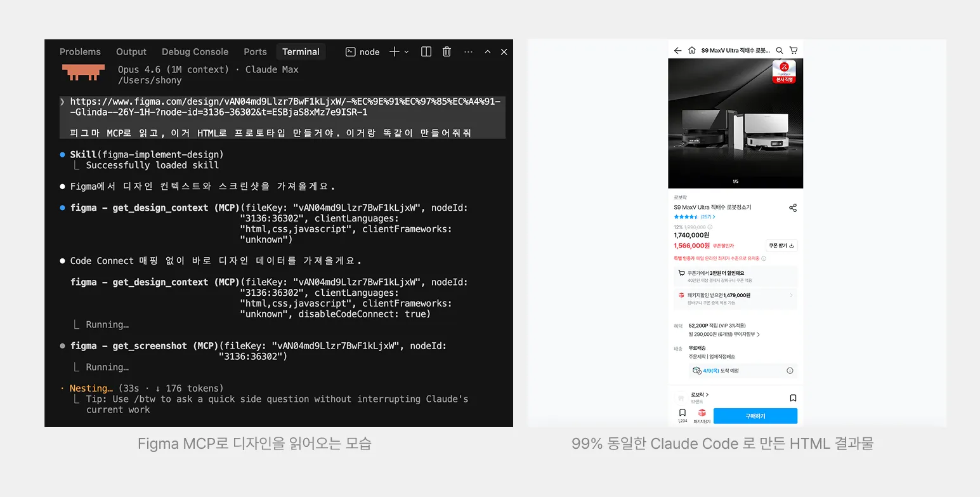This screenshot has height=497, width=980.
Task: Click the orange 'Nesting…' status line
Action: [147, 388]
